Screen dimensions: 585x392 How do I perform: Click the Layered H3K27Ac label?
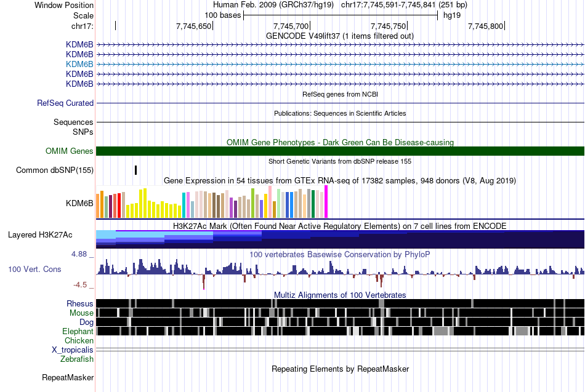tap(40, 235)
